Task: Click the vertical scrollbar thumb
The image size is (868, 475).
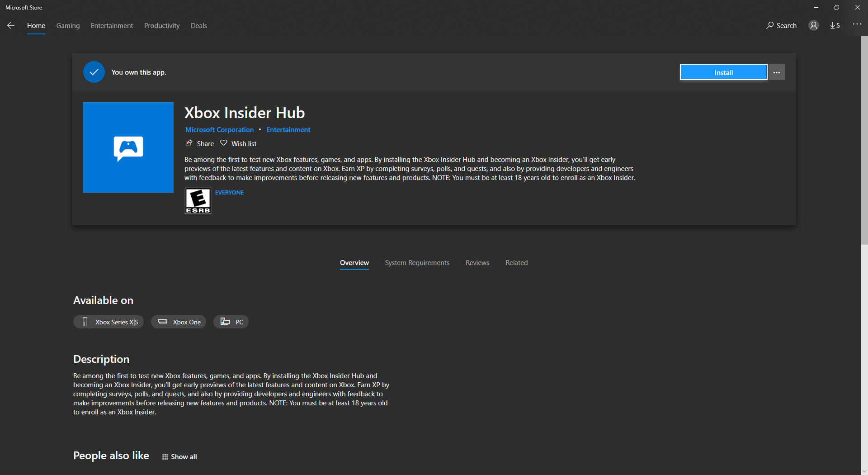Action: 864,140
